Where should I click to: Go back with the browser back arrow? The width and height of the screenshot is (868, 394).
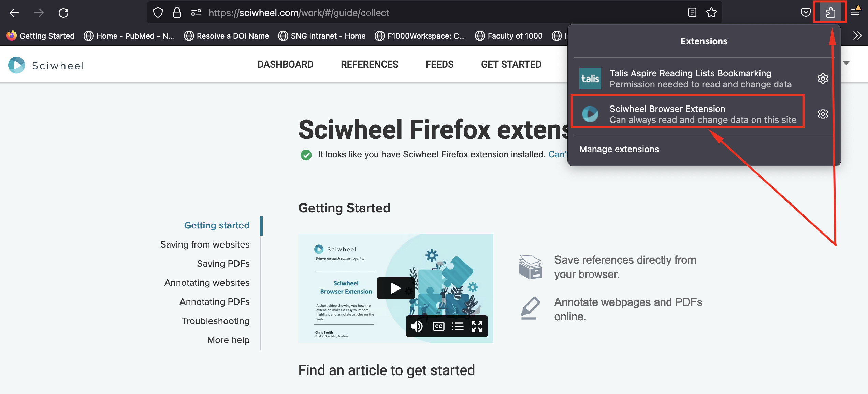click(x=14, y=13)
